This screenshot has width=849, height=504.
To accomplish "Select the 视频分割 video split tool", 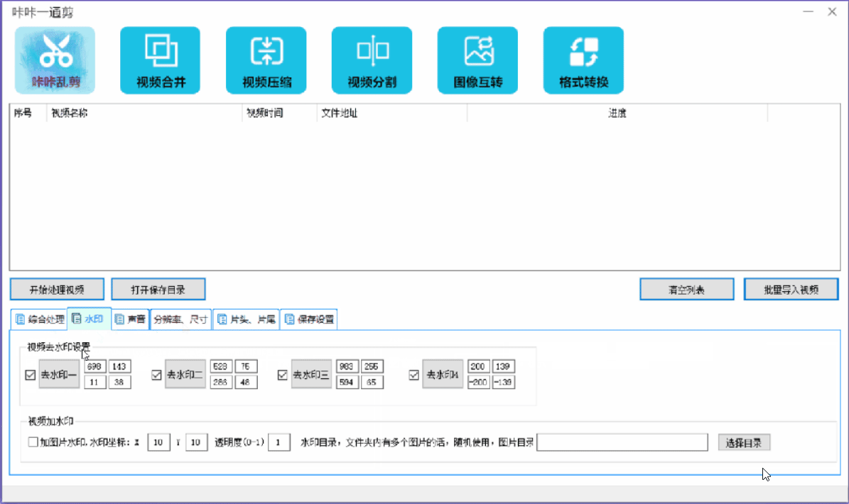I will (372, 60).
